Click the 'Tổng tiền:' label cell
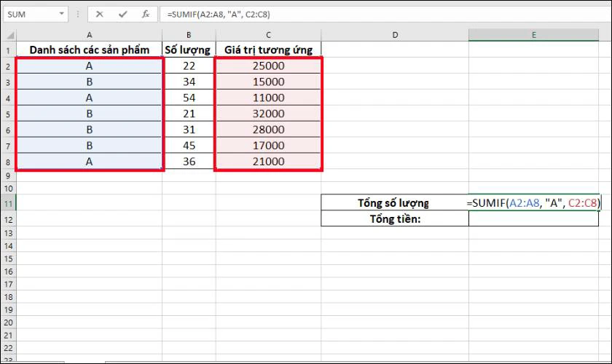 point(395,218)
